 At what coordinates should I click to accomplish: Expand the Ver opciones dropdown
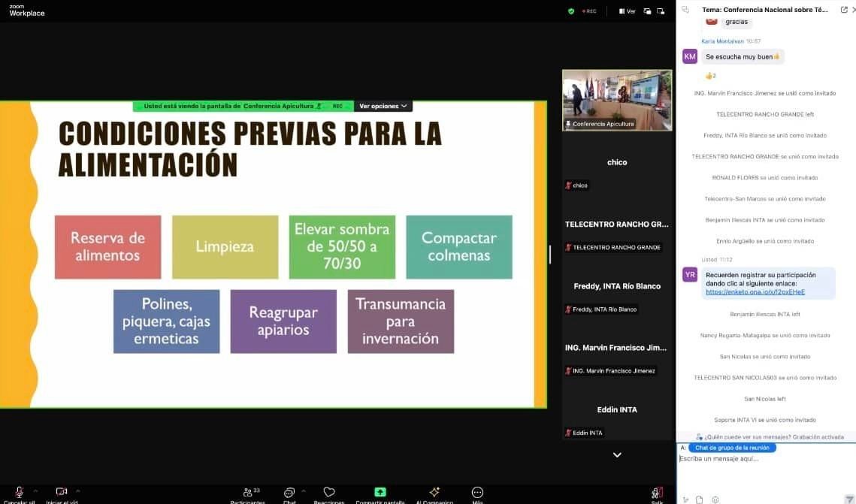click(383, 107)
